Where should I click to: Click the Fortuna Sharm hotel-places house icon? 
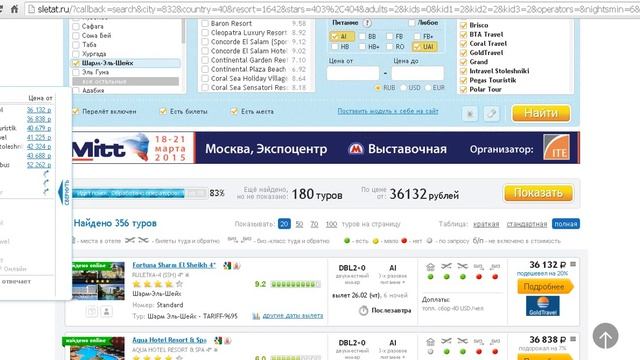click(x=430, y=267)
